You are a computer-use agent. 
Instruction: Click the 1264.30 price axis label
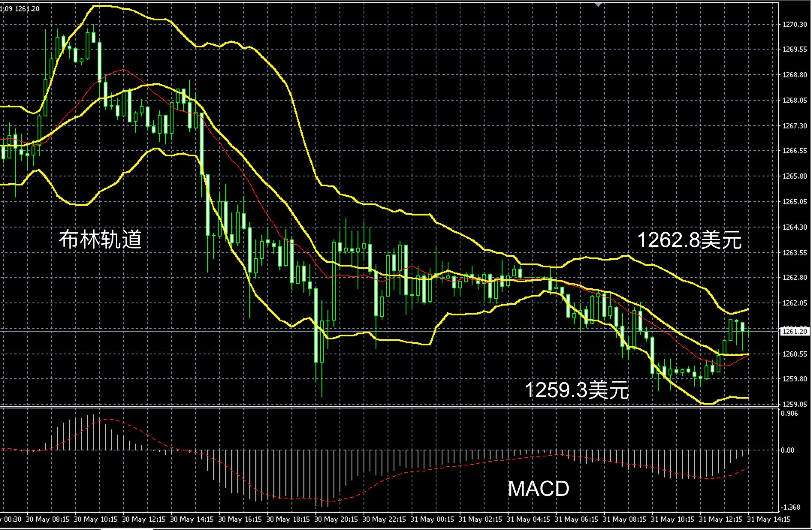coord(795,227)
